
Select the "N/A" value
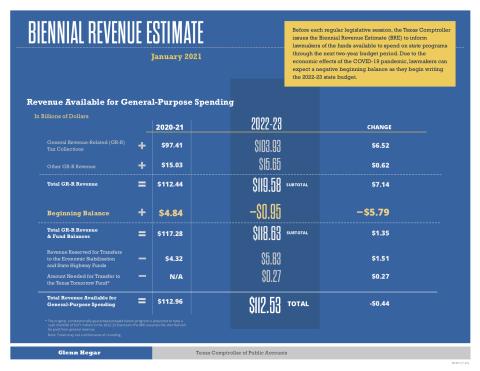point(176,277)
